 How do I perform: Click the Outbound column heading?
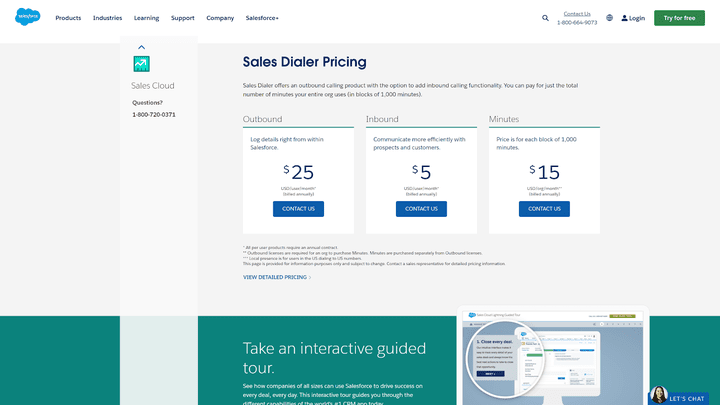click(263, 119)
